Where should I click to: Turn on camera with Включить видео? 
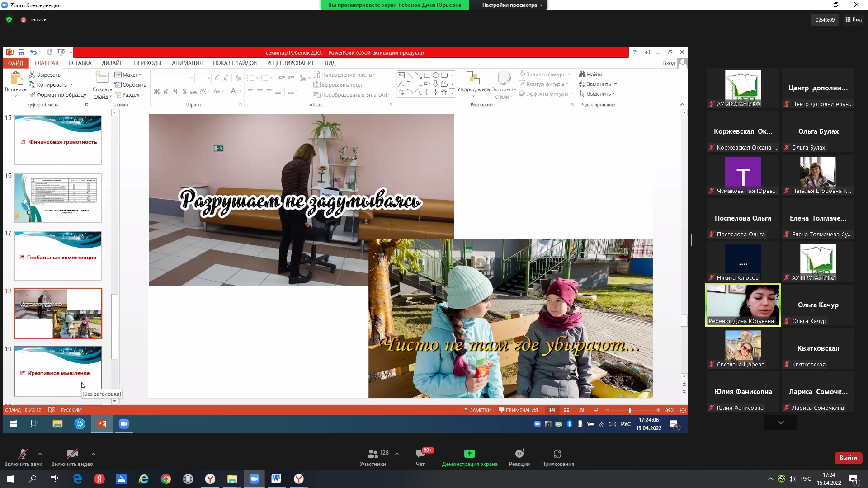tap(72, 454)
